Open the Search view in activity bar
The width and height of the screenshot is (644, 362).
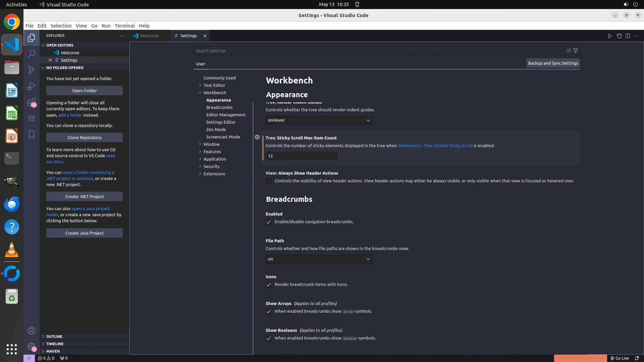pos(32,54)
